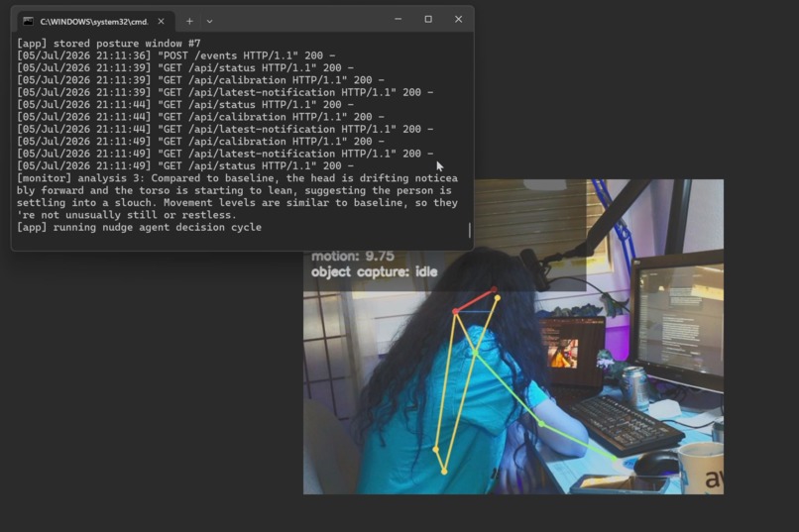Click the 21:11:44 "GET /api/status" log line

185,104
